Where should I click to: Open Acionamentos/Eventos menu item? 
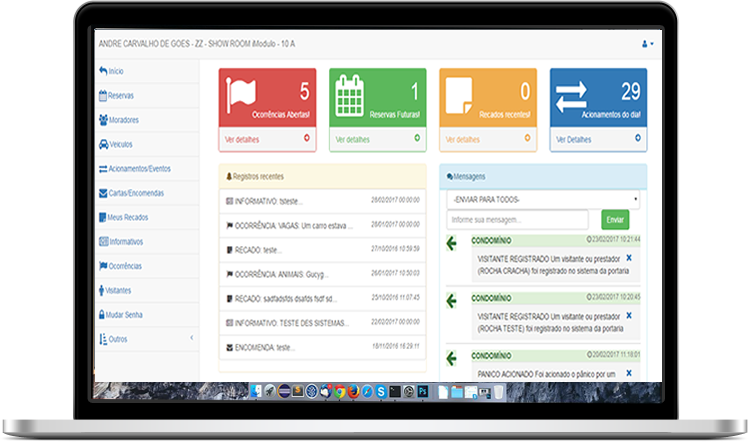[140, 169]
